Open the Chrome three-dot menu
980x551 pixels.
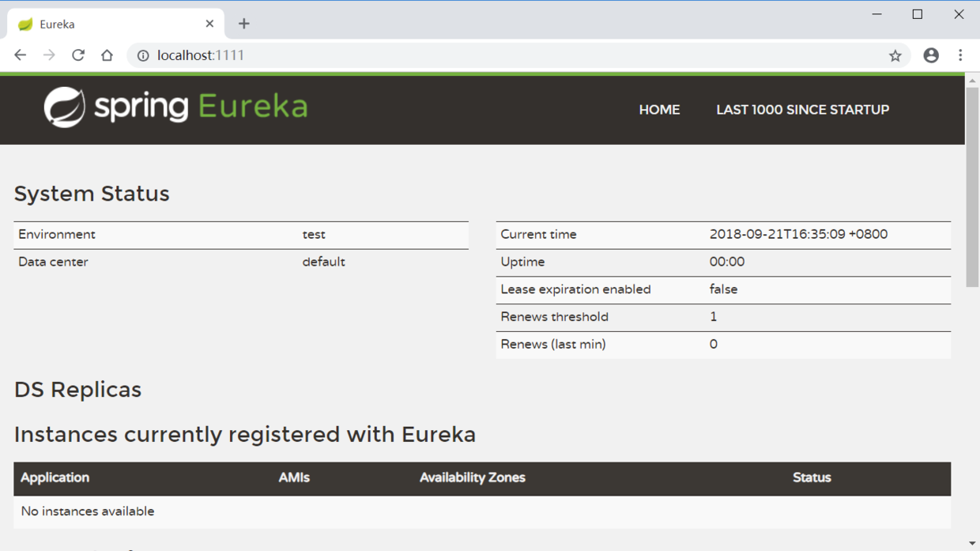960,55
